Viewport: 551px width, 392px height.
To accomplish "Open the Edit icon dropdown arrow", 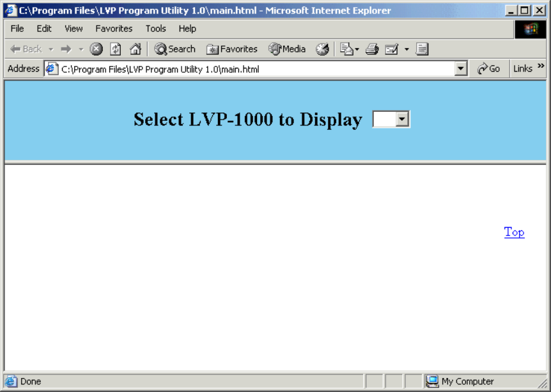I will [407, 49].
